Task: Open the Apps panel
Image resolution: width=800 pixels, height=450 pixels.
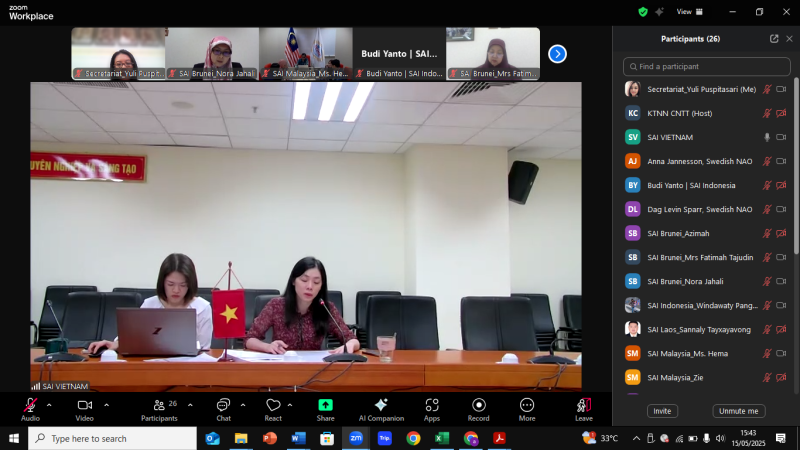Action: [x=432, y=406]
